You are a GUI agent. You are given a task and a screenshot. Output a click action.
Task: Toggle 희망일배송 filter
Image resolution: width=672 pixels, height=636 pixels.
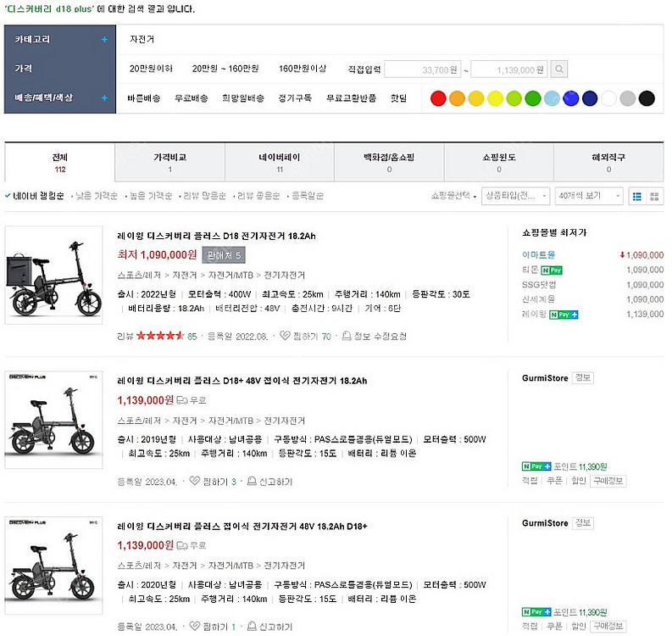pos(243,98)
